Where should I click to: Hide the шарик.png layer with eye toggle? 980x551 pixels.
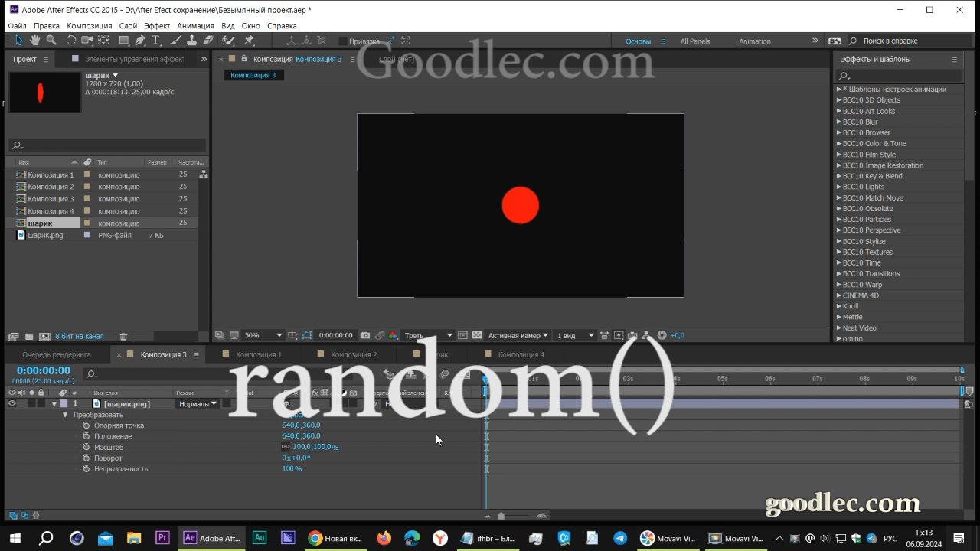coord(11,403)
